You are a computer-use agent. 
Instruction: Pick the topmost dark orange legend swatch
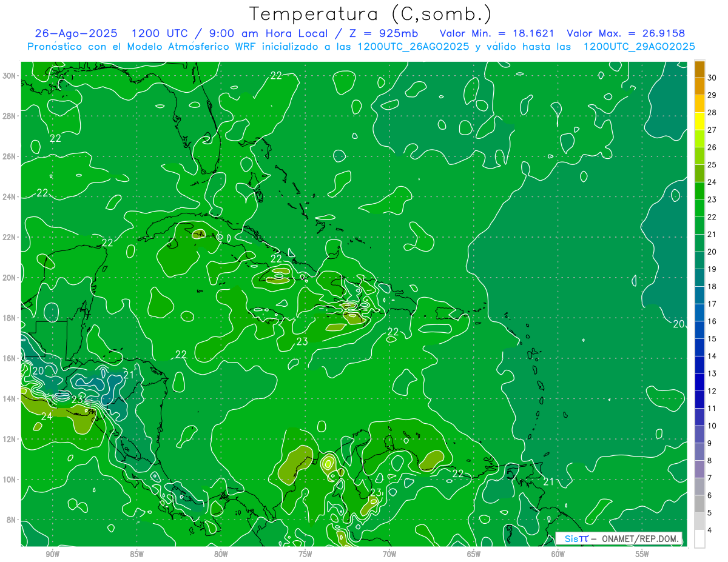(699, 69)
